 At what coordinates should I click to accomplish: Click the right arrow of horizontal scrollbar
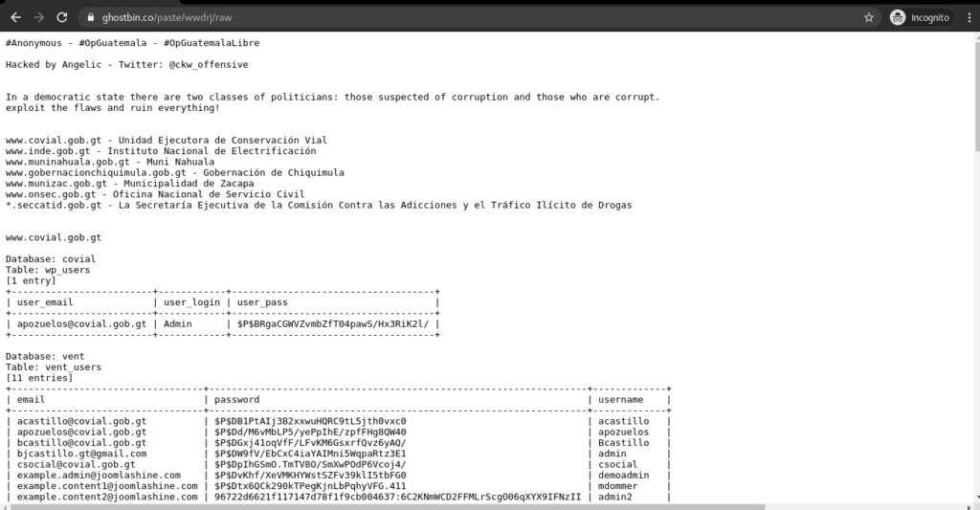click(968, 506)
